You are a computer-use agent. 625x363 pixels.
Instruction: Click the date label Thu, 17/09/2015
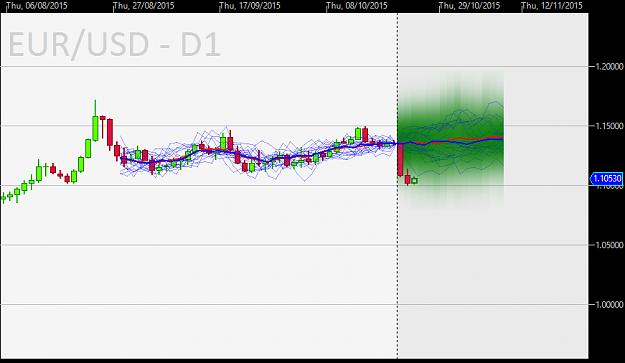coord(250,6)
